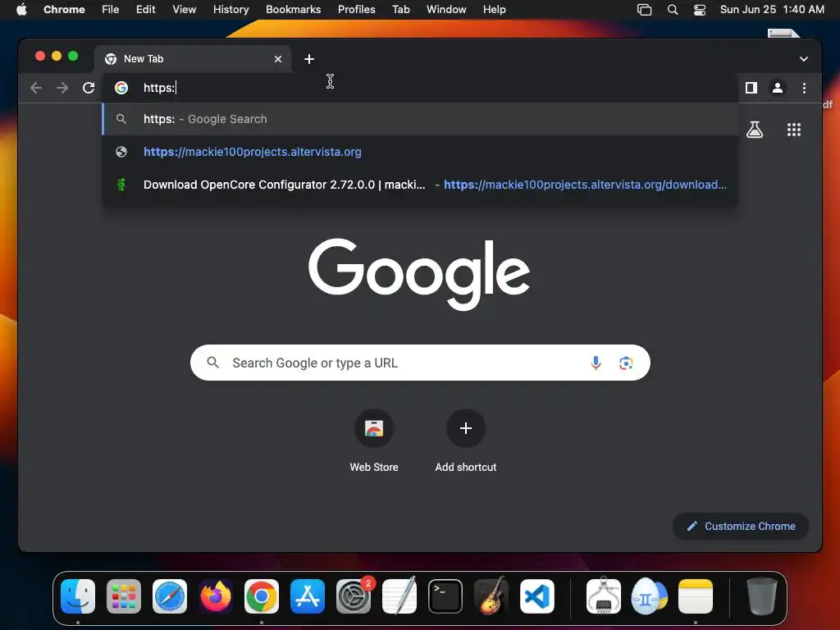The image size is (840, 630).
Task: Open App Store from the Dock
Action: 308,596
